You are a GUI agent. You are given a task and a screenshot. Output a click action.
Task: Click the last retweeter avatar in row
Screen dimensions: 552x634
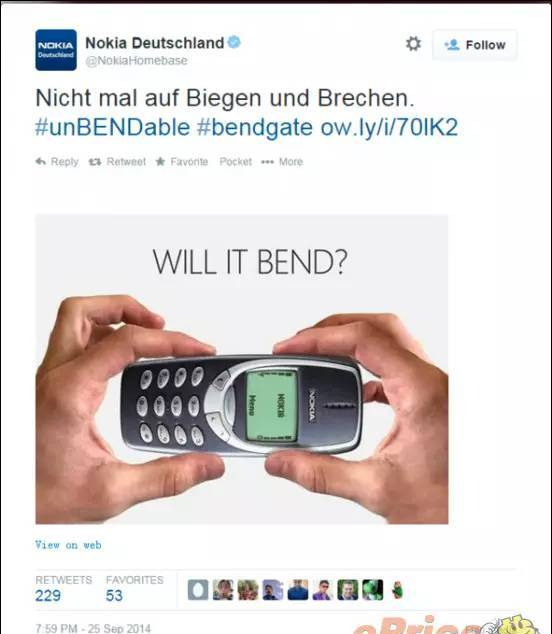pos(398,590)
